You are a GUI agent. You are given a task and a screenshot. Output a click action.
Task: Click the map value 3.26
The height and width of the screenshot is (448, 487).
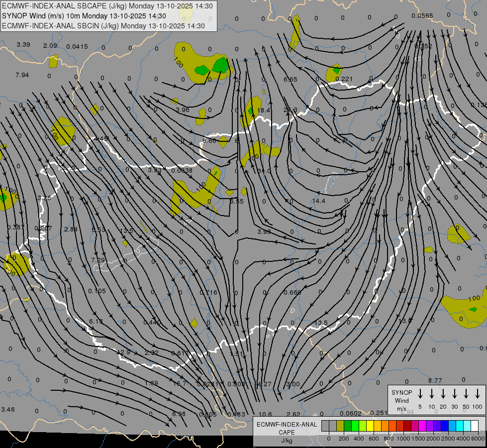(x=44, y=198)
